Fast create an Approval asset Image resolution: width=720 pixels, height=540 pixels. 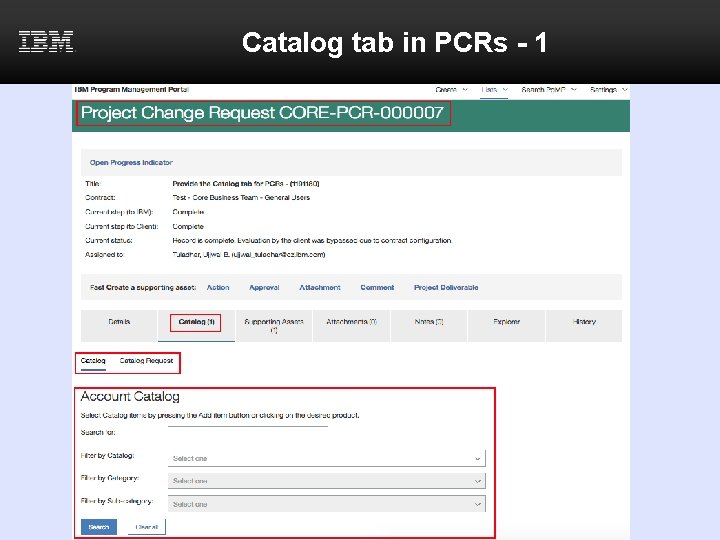coord(264,287)
